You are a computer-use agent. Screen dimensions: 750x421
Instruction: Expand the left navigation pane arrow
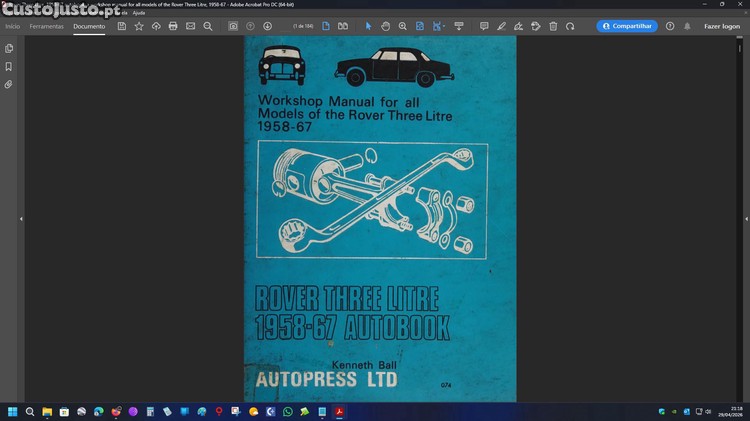click(21, 218)
